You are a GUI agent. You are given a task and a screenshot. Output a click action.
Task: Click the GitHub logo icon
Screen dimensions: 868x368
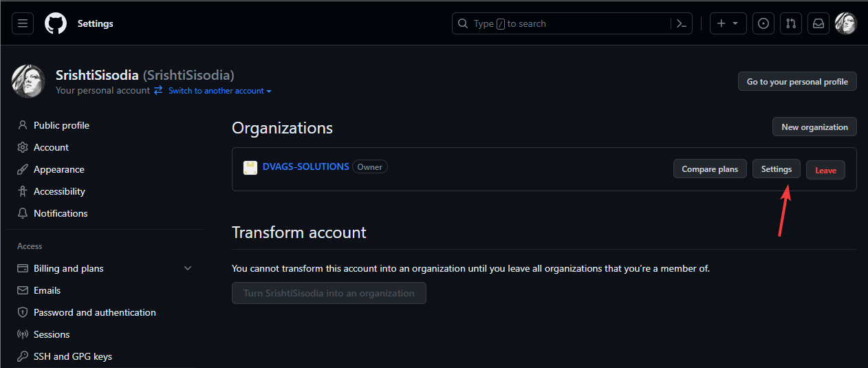coord(56,23)
